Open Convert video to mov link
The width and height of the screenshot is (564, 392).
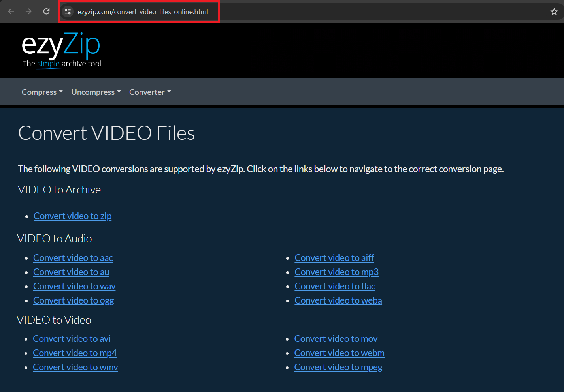(336, 339)
